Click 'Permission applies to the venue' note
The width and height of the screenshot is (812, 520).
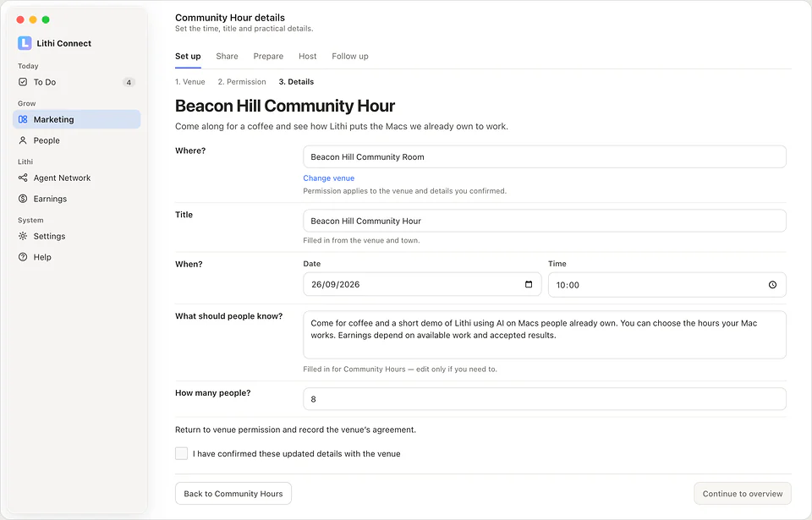point(405,190)
